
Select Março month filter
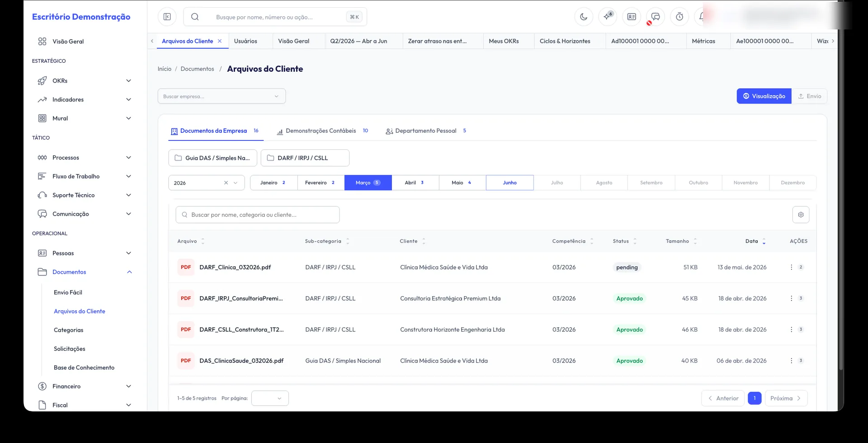click(368, 183)
